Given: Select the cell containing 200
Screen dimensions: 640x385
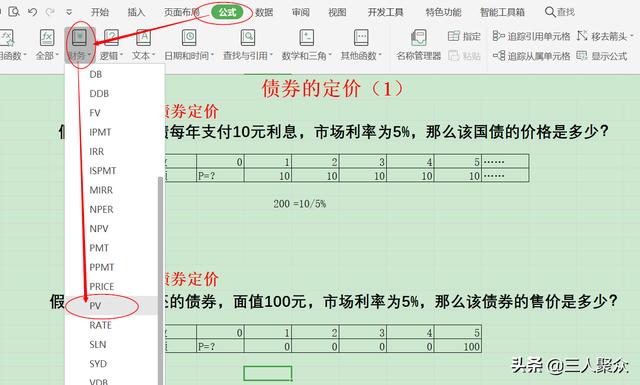Looking at the screenshot, I should 268,204.
